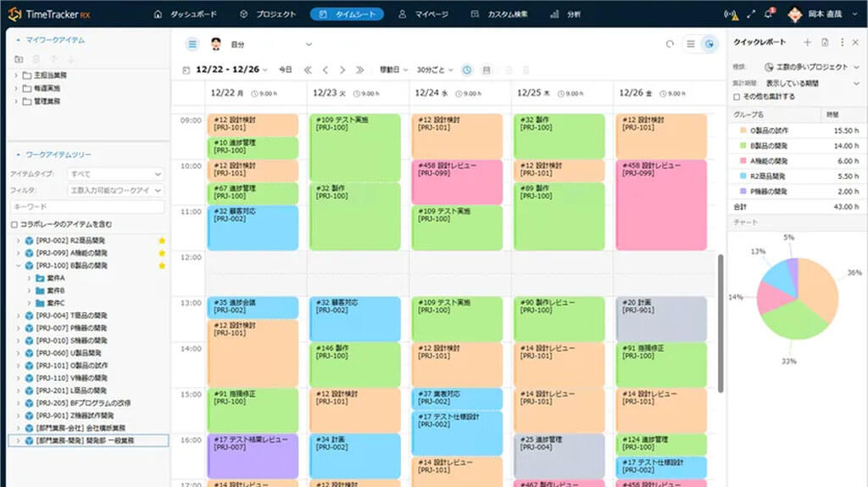Jump back with the double-left arrow
The width and height of the screenshot is (868, 487).
click(x=308, y=70)
